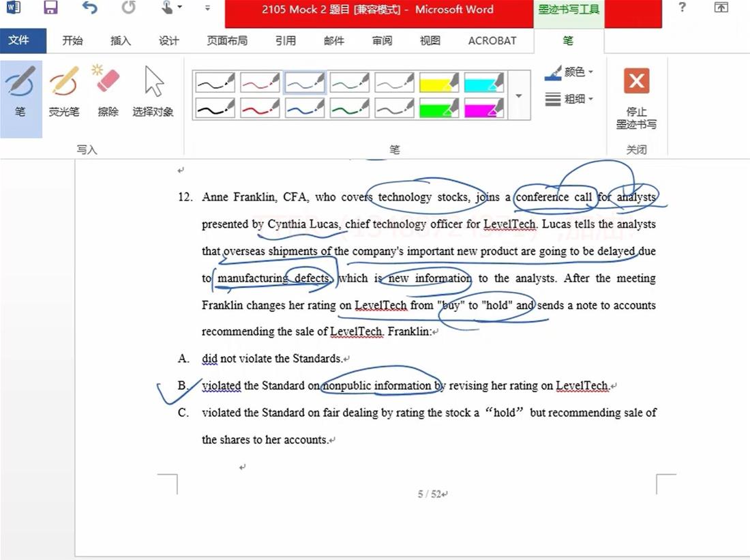Pick the thick gray pen style
The image size is (750, 560).
(x=395, y=108)
